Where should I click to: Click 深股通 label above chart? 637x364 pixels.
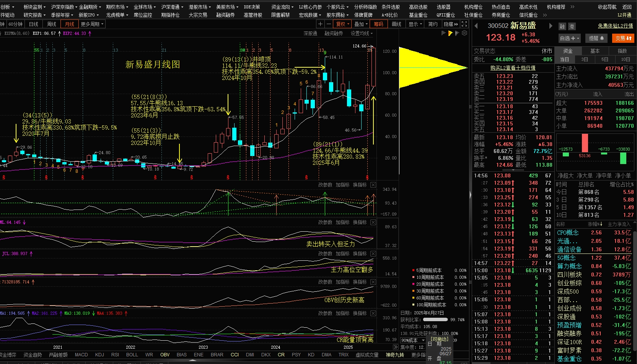[310, 34]
